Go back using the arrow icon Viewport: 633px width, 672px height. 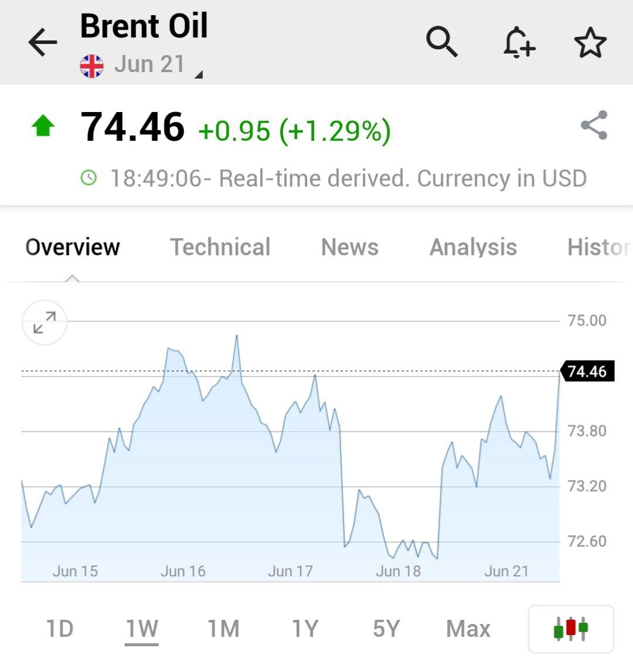click(x=42, y=42)
